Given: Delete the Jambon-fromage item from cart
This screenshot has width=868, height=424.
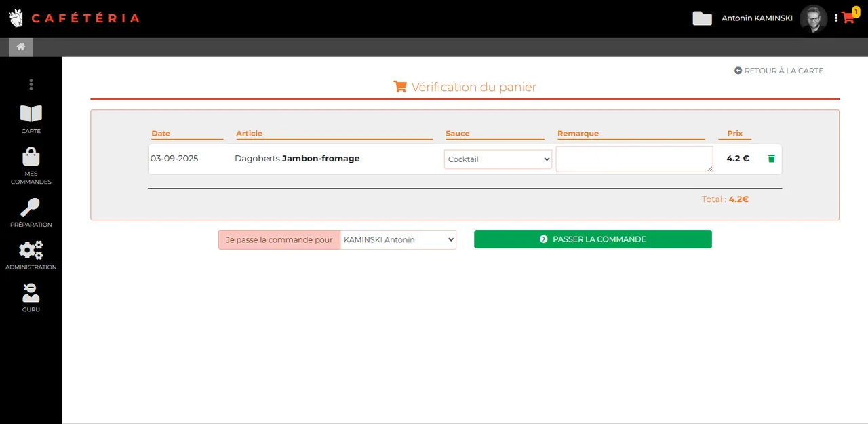Looking at the screenshot, I should (x=771, y=159).
